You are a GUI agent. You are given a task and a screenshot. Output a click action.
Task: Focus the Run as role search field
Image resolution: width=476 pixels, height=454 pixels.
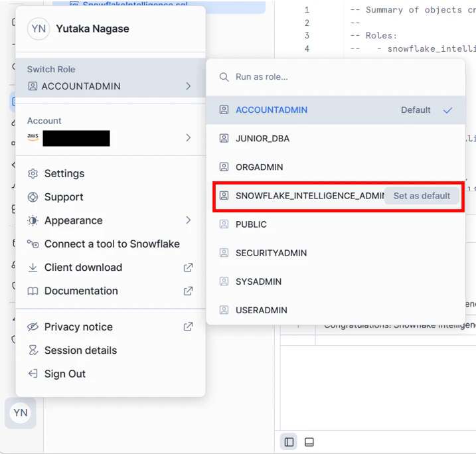coord(335,77)
